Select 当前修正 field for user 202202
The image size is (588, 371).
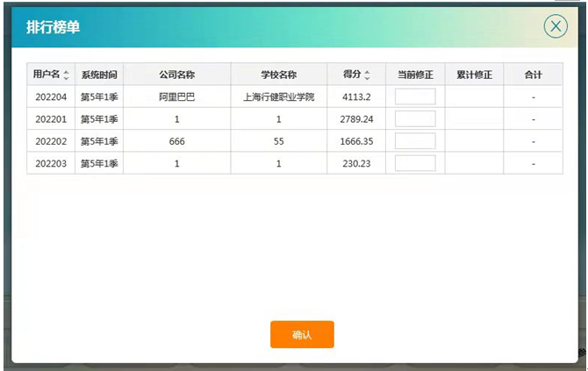point(415,140)
